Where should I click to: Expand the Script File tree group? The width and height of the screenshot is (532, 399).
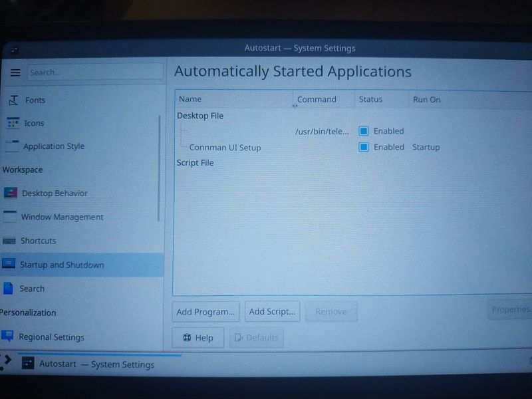195,162
